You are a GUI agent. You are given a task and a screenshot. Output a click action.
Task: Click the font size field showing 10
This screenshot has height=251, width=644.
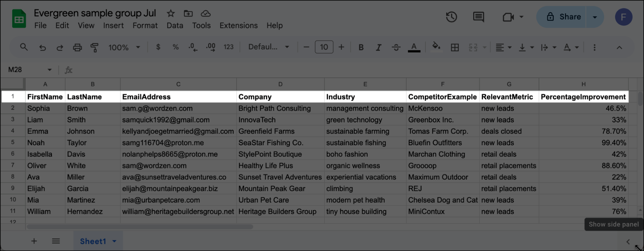click(324, 47)
